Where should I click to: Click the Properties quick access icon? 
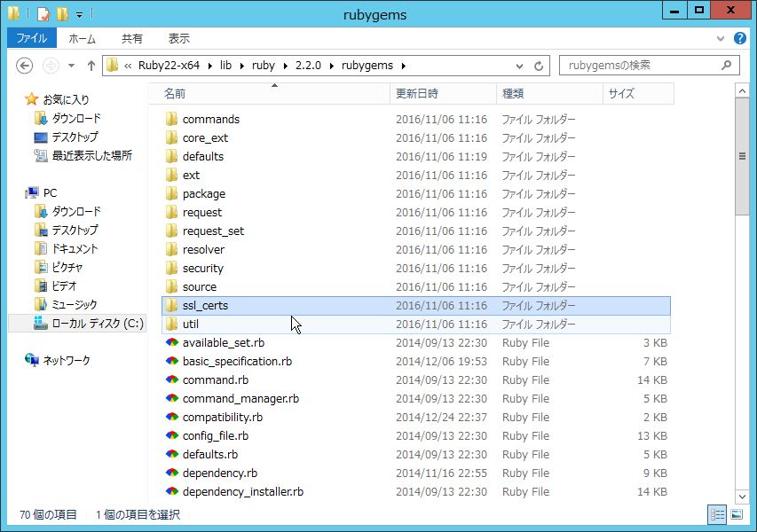(x=43, y=14)
